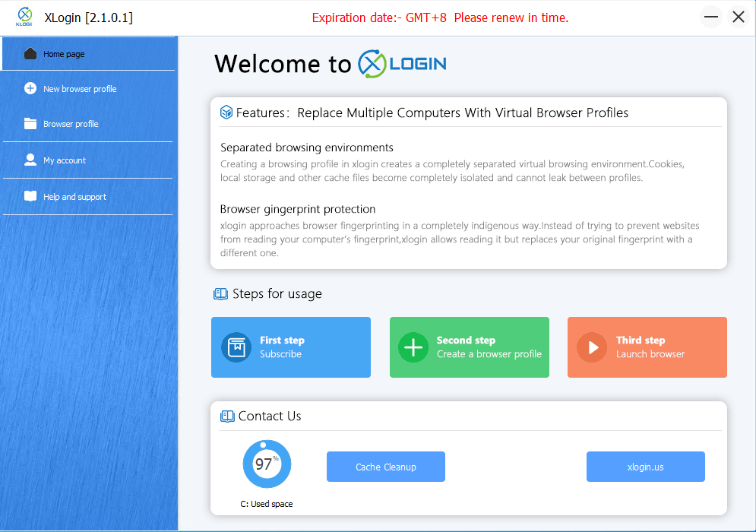Click the expiration date renewal notice

click(440, 17)
